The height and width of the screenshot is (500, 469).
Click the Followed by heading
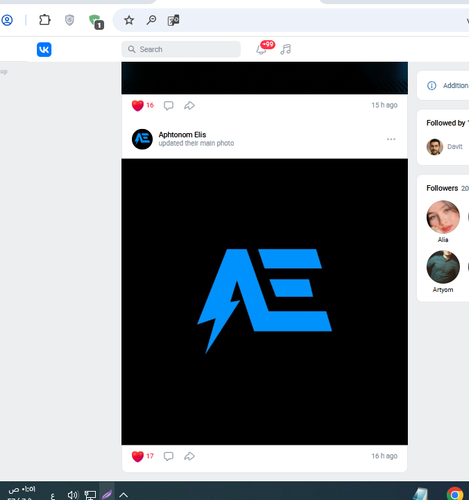click(x=446, y=123)
